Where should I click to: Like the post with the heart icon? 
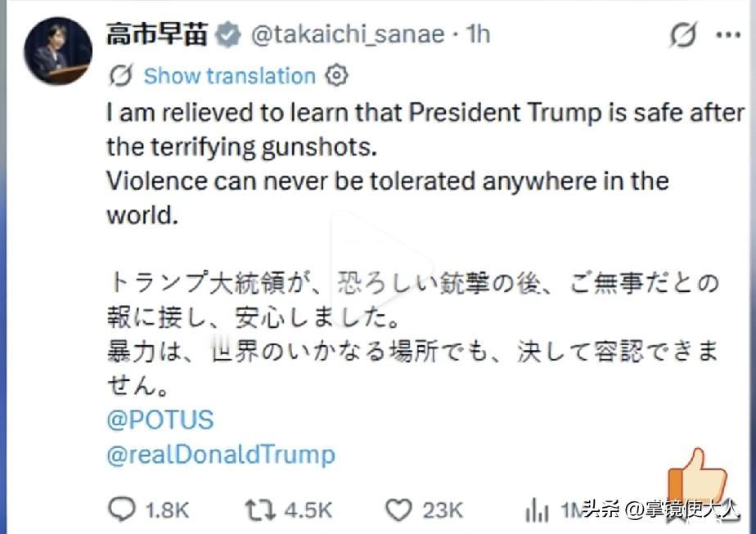(x=398, y=510)
